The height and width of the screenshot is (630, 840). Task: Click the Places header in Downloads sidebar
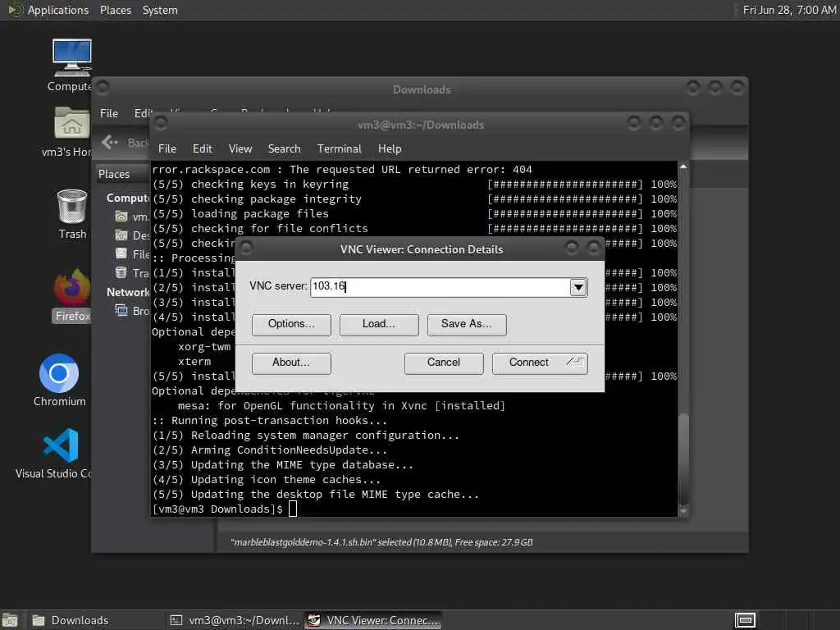114,174
